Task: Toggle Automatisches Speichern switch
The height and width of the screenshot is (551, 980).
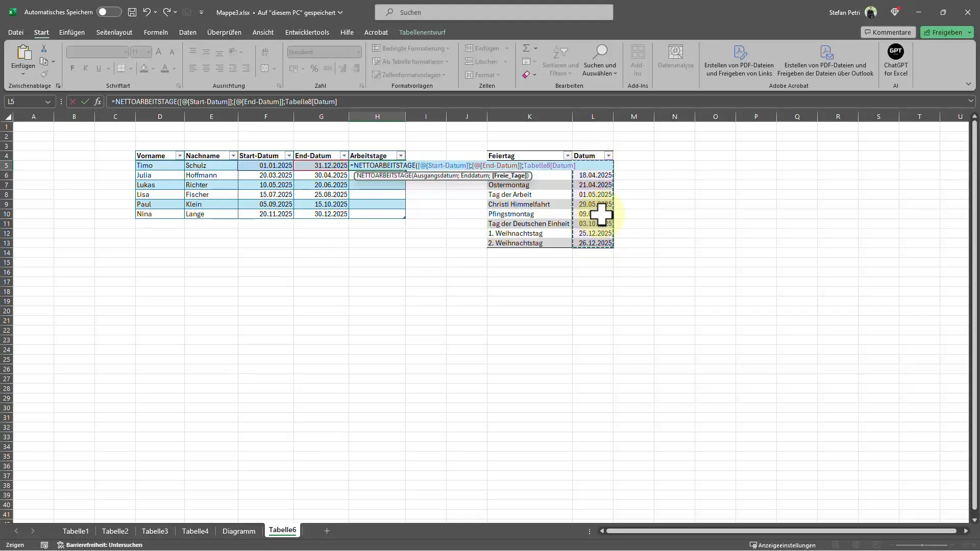Action: pos(103,12)
